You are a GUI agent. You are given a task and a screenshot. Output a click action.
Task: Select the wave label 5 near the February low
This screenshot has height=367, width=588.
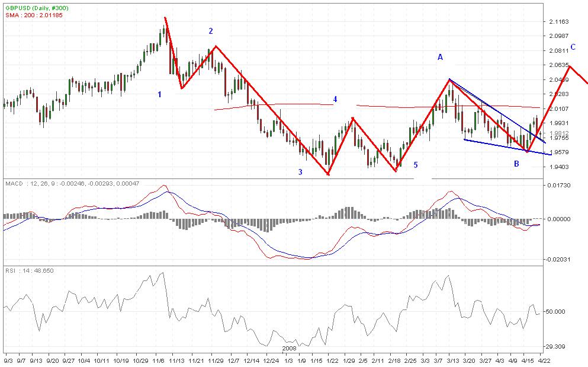(x=416, y=165)
